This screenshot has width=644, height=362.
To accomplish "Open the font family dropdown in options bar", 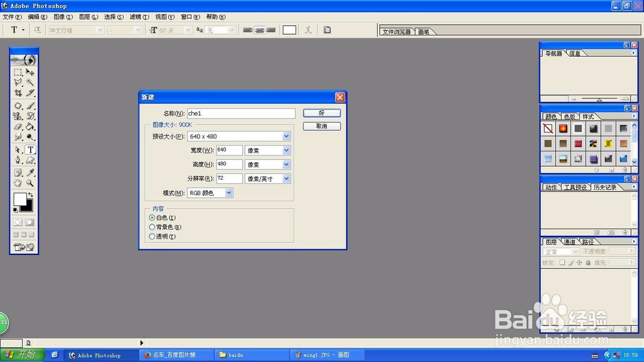I will click(x=100, y=30).
